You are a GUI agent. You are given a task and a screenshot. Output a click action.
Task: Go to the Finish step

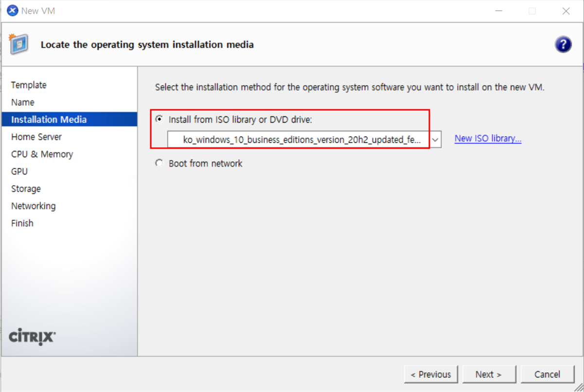tap(22, 223)
